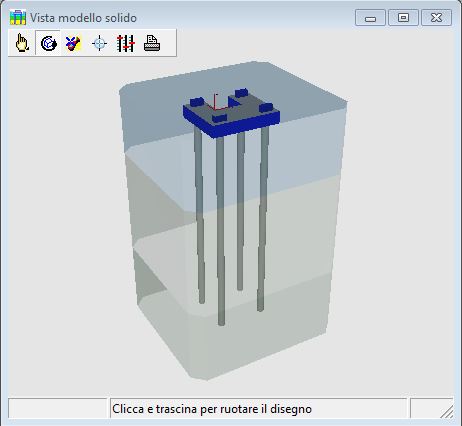Click the top blue soil layer

click(x=233, y=133)
